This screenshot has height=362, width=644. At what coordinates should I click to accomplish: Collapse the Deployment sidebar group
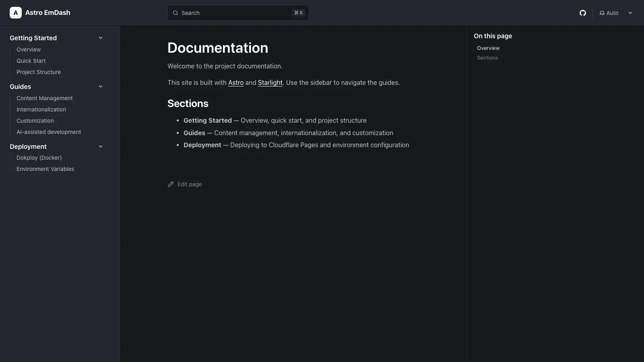coord(101,146)
